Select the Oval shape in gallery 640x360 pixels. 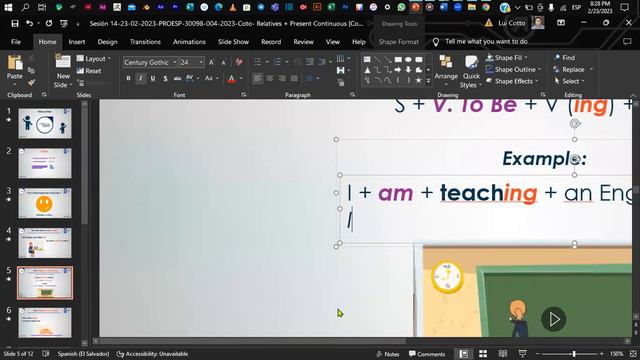408,60
